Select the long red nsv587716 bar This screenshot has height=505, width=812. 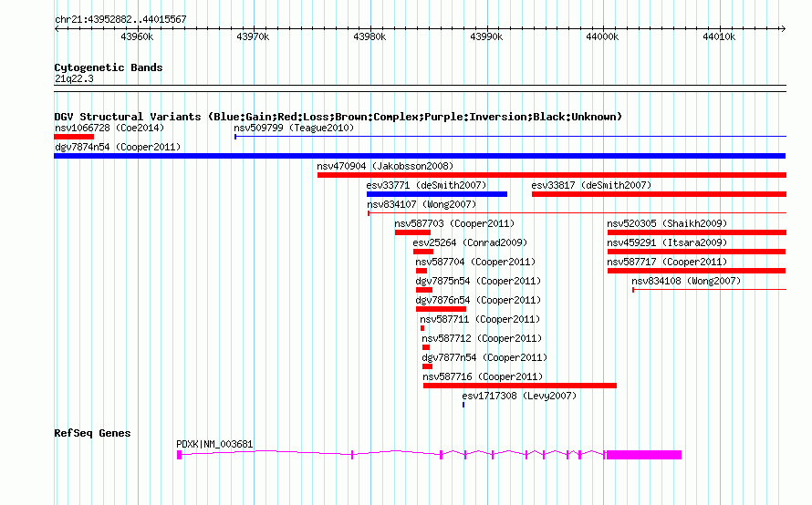click(520, 386)
